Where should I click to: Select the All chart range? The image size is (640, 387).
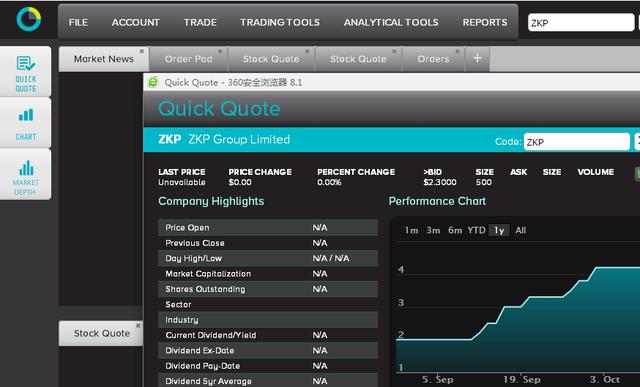point(520,230)
